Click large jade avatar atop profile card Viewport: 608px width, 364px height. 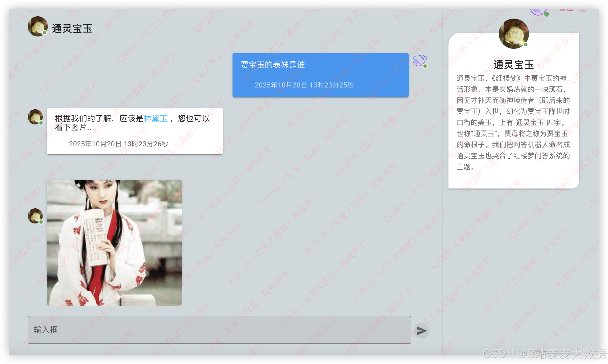tap(514, 33)
